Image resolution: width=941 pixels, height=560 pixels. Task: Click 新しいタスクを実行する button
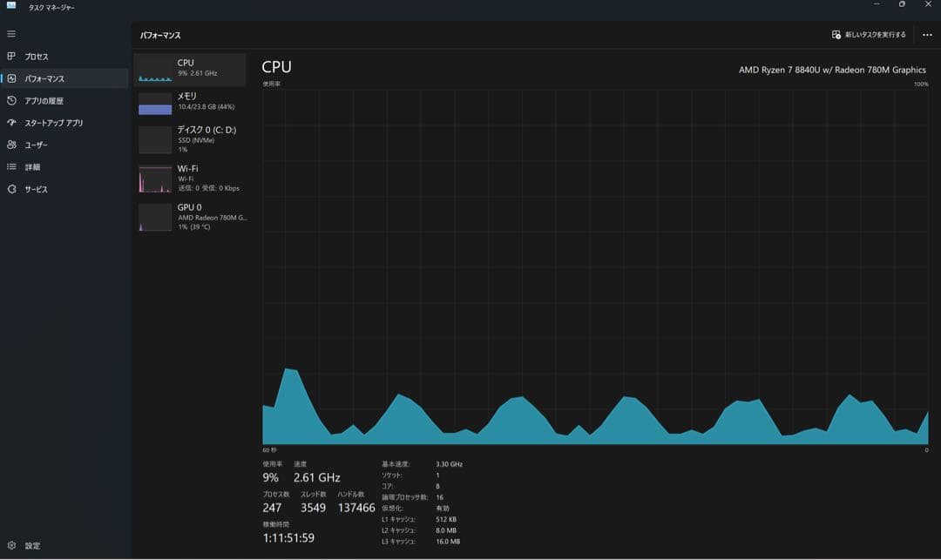click(869, 35)
